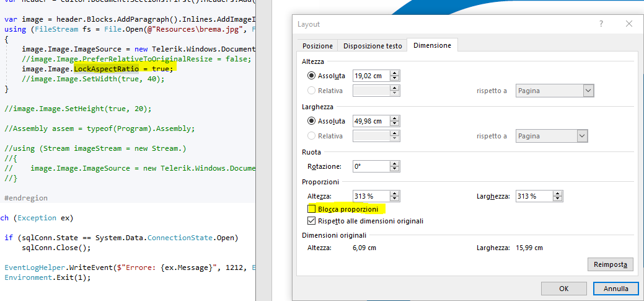Increase the absolute height with up arrow
The height and width of the screenshot is (301, 644).
click(x=394, y=73)
